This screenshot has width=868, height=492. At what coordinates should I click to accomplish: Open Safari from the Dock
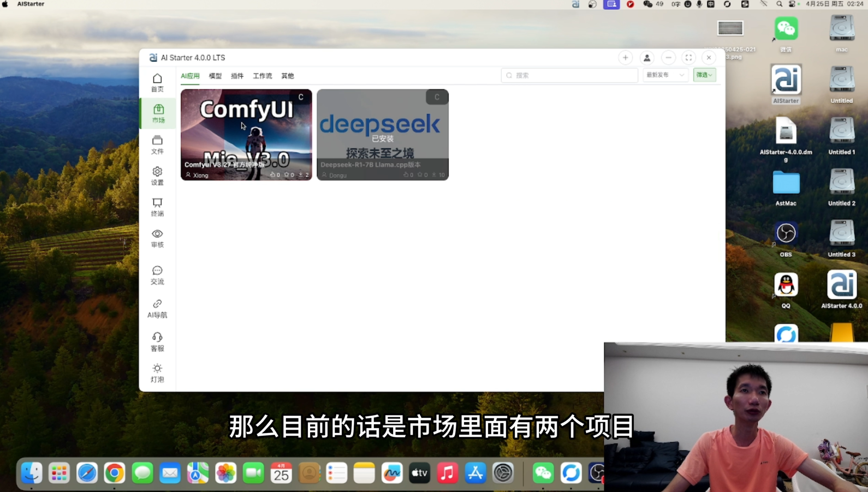pyautogui.click(x=87, y=473)
